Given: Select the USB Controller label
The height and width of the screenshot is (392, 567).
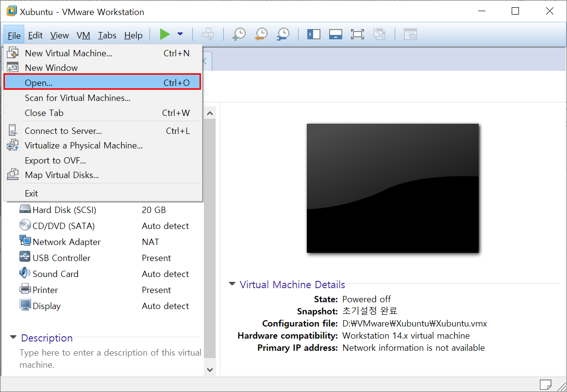Looking at the screenshot, I should tap(62, 258).
